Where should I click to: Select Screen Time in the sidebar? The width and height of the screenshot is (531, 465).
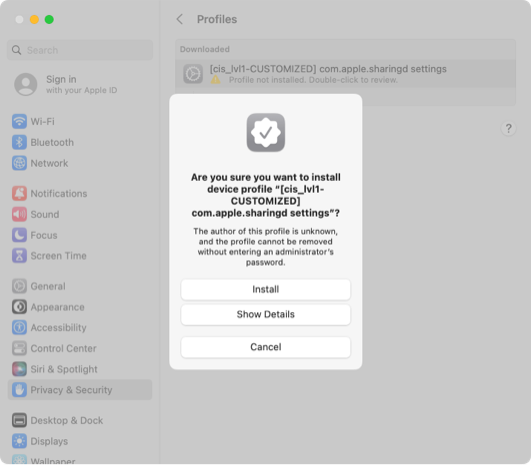pyautogui.click(x=59, y=256)
